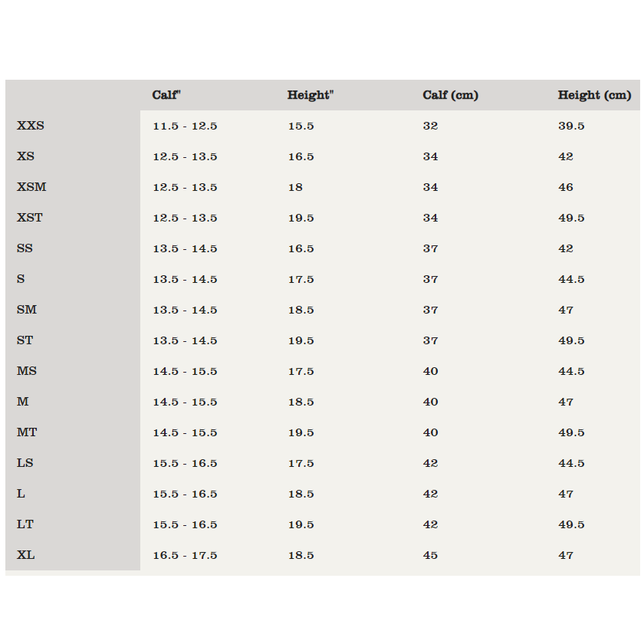Select the Calf (cm) column header
The width and height of the screenshot is (644, 644).
[x=451, y=95]
